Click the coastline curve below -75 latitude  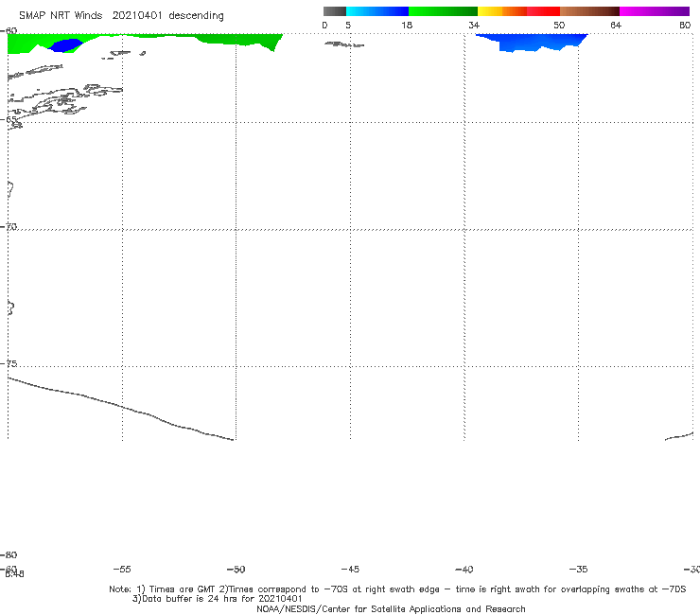[x=120, y=409]
